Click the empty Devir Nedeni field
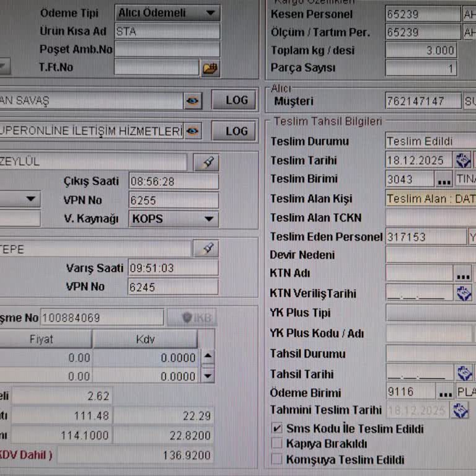Viewport: 476px width, 476px height. click(431, 255)
